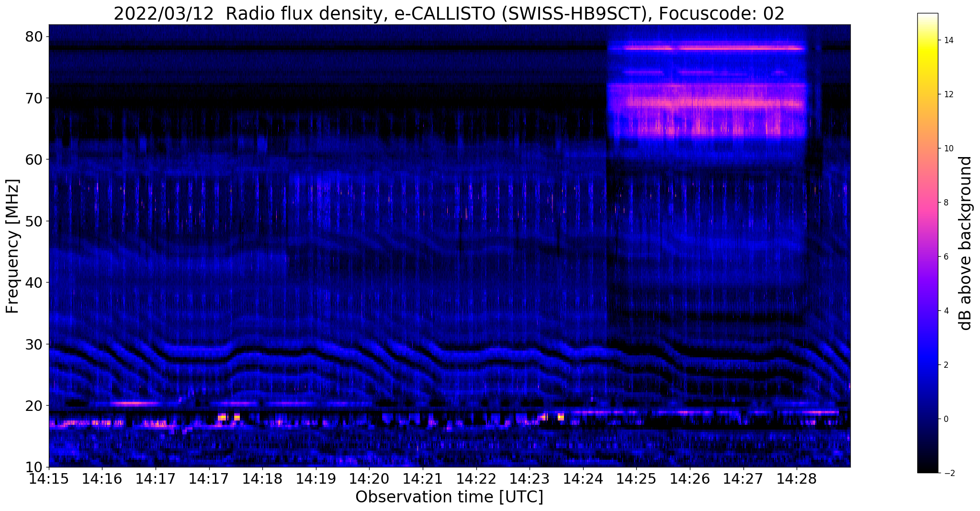Viewport: 980px width, 511px height.
Task: Click the x-axis time label 14:23
Action: tap(529, 479)
